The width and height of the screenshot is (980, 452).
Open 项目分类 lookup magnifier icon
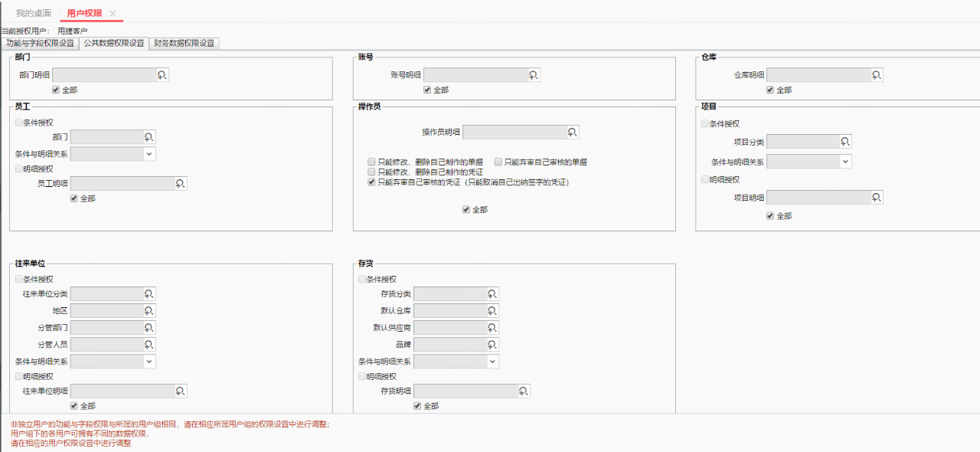tap(845, 142)
